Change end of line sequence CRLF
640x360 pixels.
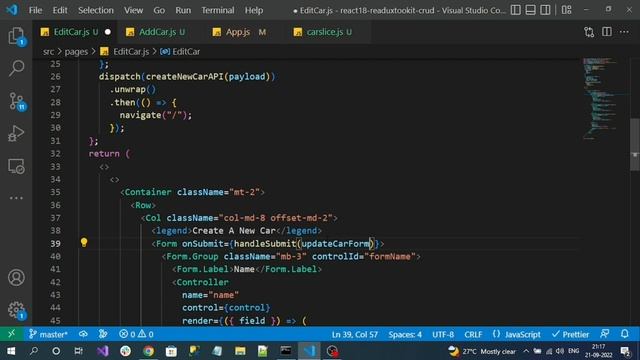click(473, 334)
